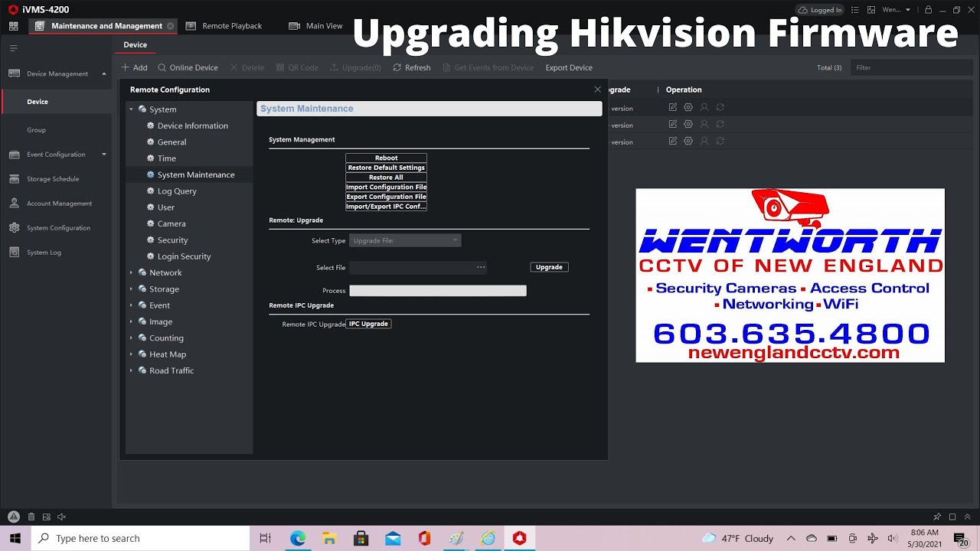
Task: Click the Upgrade button beside Select File
Action: click(549, 267)
